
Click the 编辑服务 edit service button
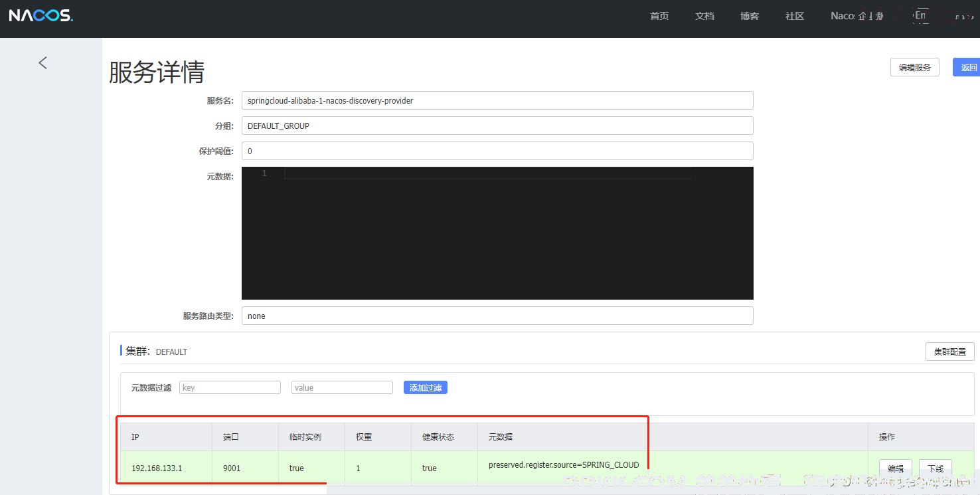click(914, 67)
